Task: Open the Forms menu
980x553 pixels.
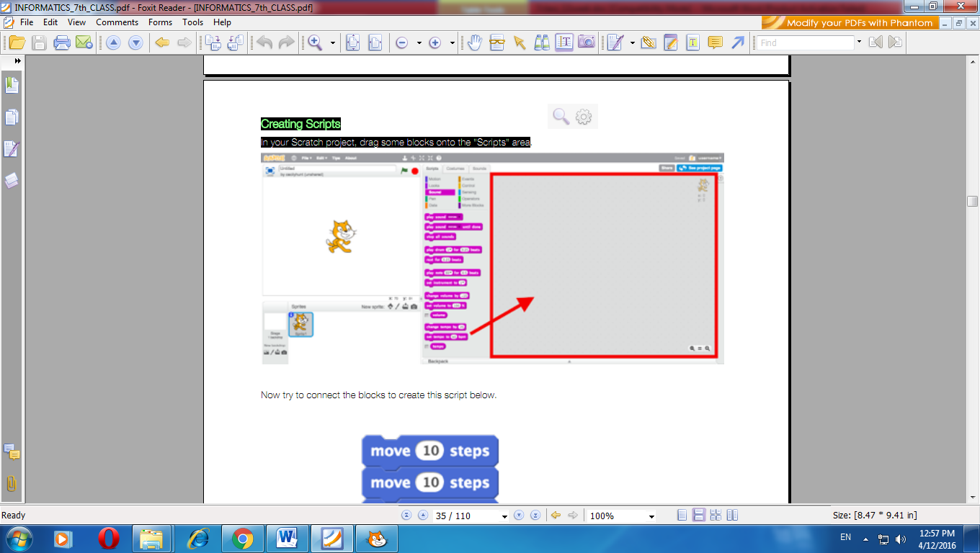Action: [x=161, y=22]
